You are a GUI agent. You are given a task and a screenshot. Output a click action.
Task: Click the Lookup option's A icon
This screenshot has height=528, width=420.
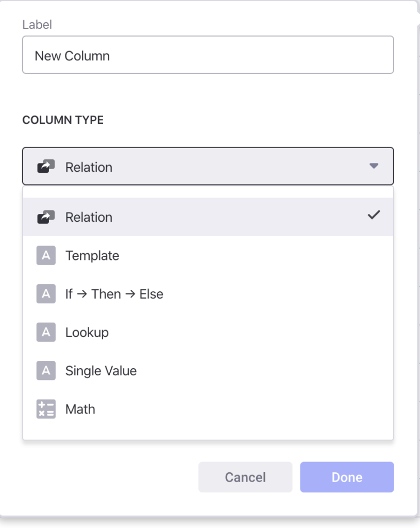(x=46, y=333)
